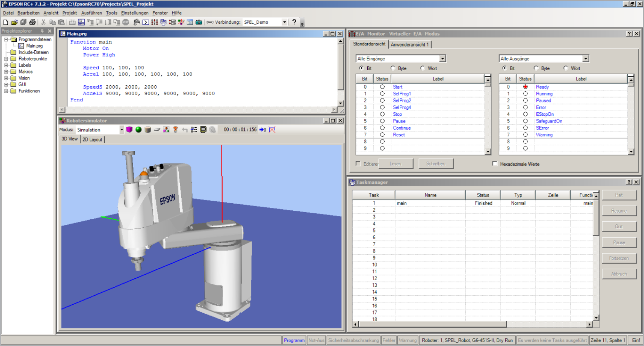Viewport: 644px width, 346px height.
Task: Build the project from the main toolbar
Action: (72, 22)
